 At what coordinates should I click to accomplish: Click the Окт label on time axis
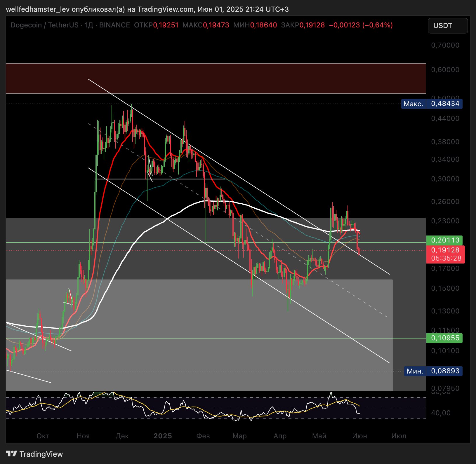(x=43, y=436)
